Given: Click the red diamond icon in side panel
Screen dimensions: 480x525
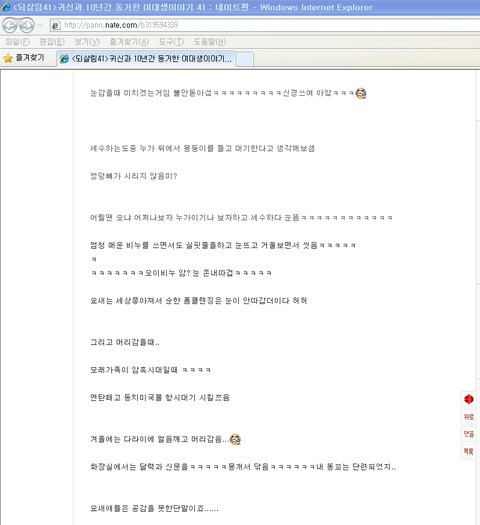Looking at the screenshot, I should click(469, 399).
